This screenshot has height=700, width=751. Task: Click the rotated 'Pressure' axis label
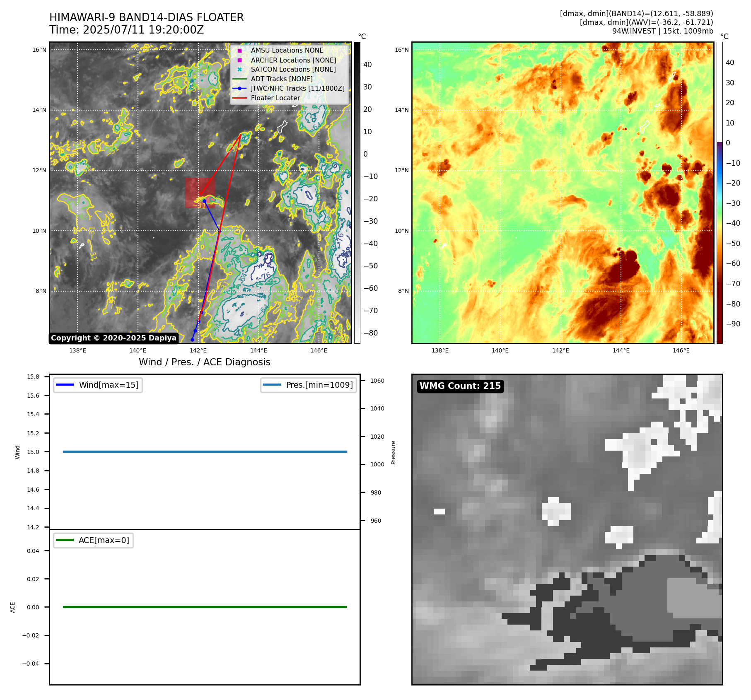(394, 452)
